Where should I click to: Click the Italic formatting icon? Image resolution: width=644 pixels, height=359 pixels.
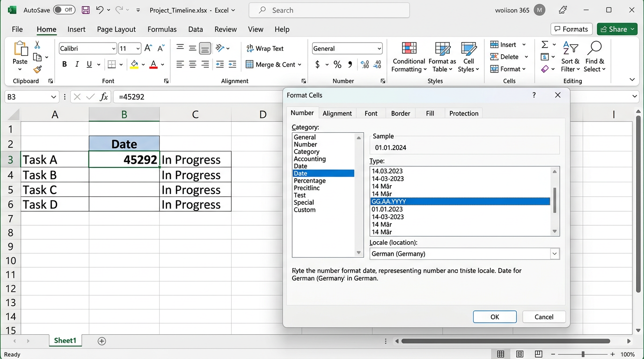pyautogui.click(x=77, y=65)
